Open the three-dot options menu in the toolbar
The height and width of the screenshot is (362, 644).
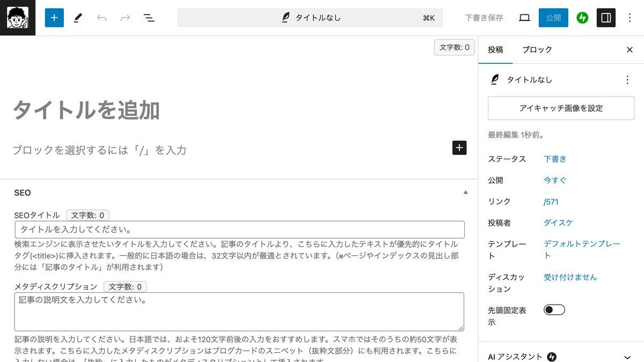coord(630,18)
